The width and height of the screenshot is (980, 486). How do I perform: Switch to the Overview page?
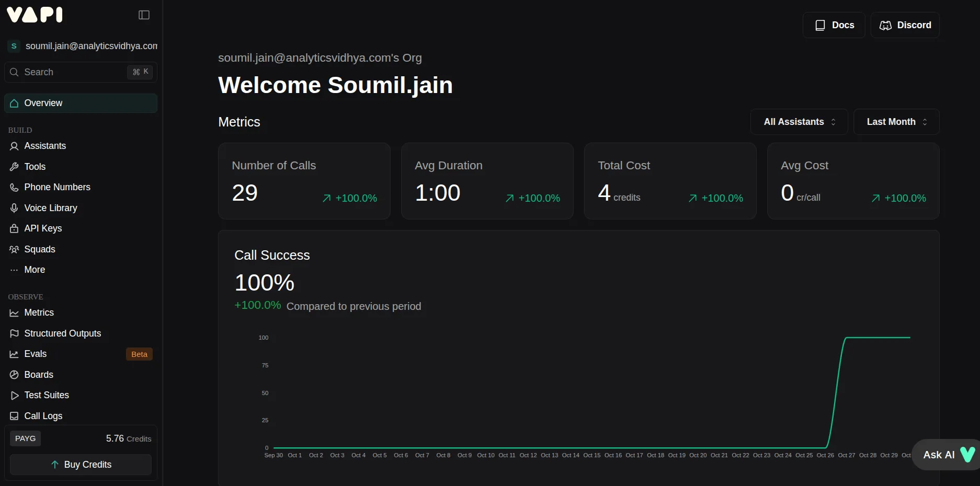click(43, 103)
